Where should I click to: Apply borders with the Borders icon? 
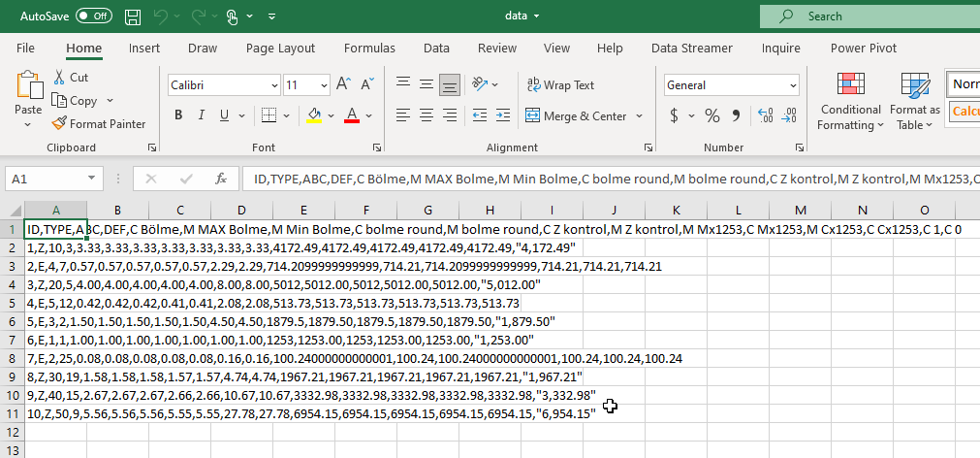[x=269, y=115]
